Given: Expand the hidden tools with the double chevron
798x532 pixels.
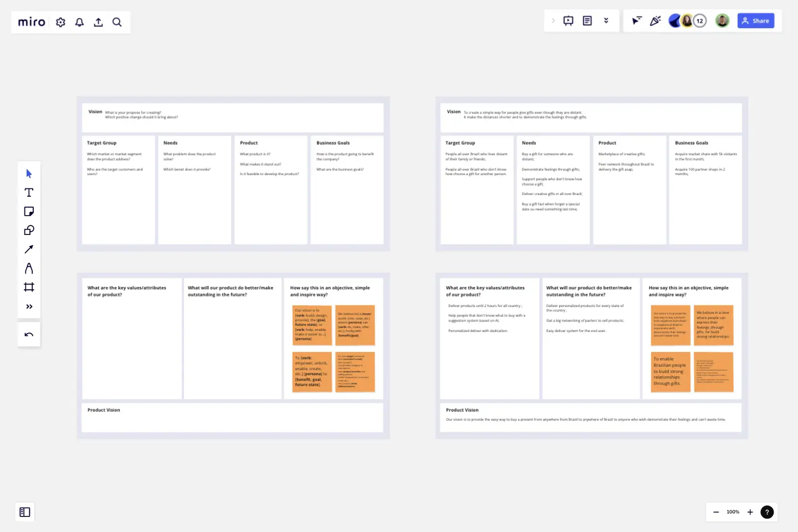Looking at the screenshot, I should [29, 306].
